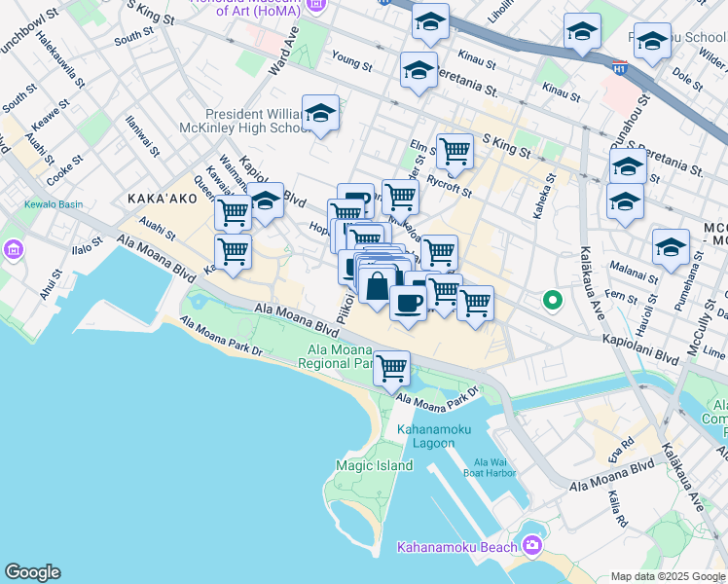Click the Keawe St street label
728x584 pixels.
[51, 116]
